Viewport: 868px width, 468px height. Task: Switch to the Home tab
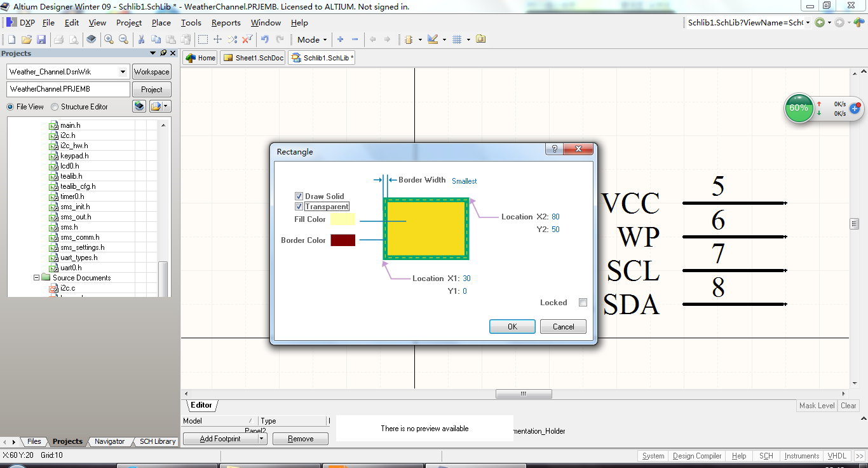coord(200,58)
